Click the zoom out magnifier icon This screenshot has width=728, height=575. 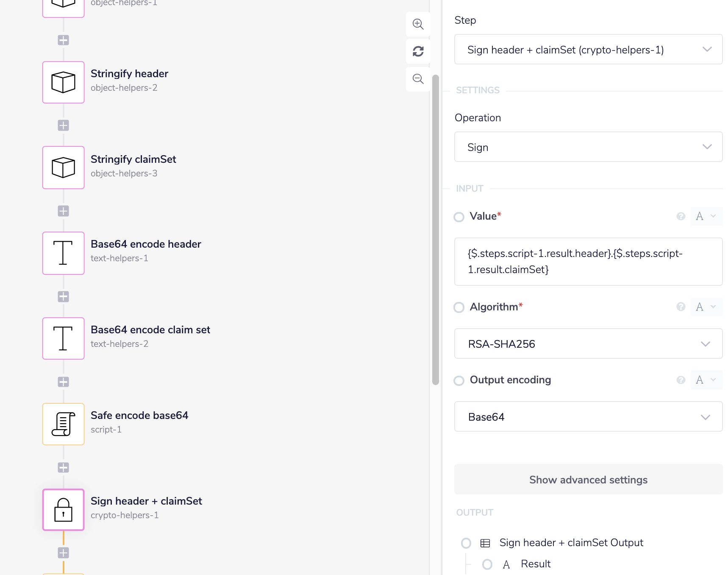(x=418, y=78)
